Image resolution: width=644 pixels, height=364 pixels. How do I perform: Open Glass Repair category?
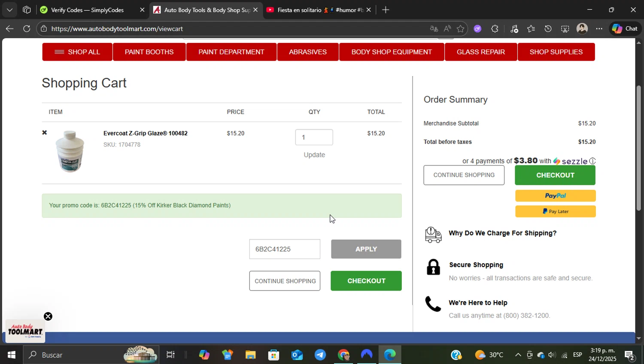tap(481, 52)
